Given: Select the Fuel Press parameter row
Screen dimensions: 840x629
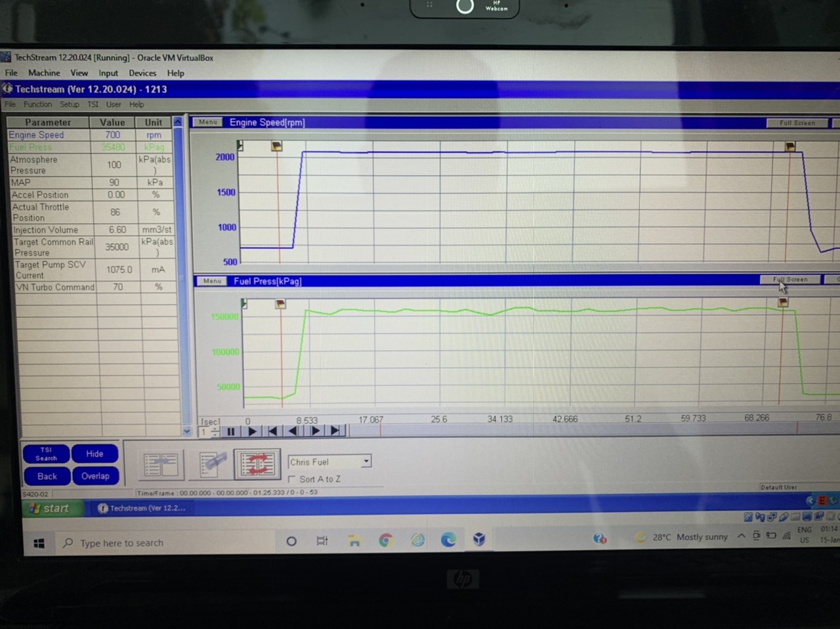Looking at the screenshot, I should point(91,147).
